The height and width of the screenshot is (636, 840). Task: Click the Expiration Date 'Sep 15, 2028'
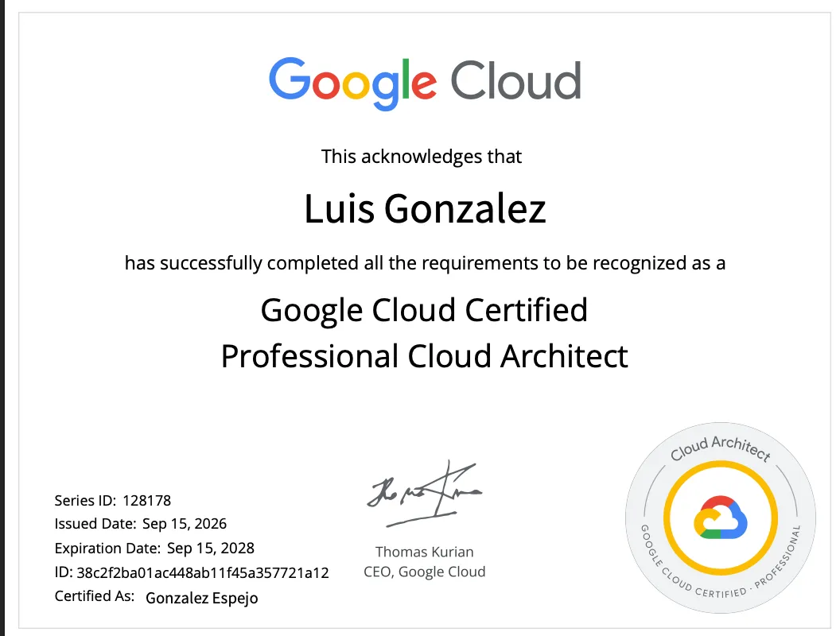(211, 549)
